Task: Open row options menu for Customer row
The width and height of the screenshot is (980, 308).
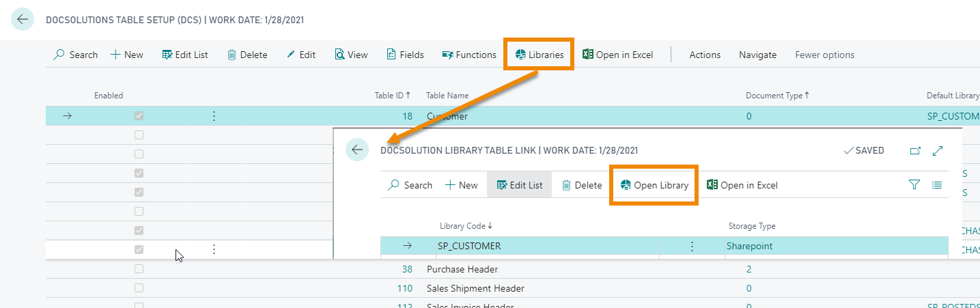Action: (214, 116)
